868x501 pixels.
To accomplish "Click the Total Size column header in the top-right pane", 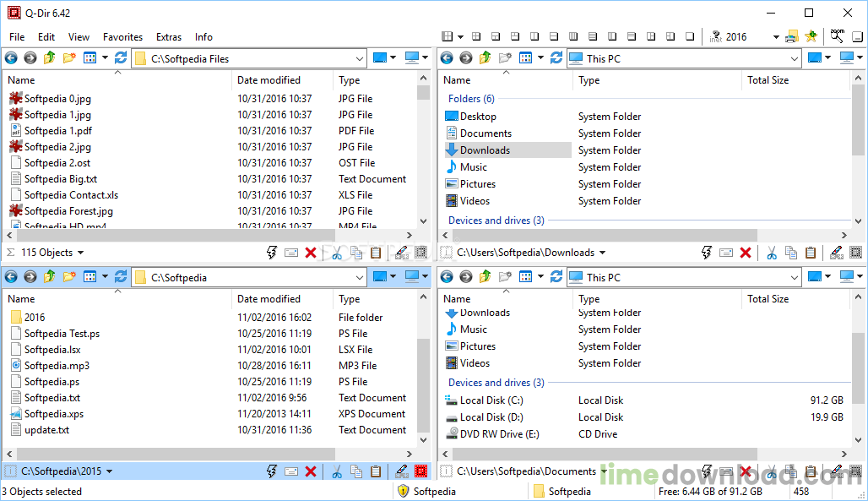I will (x=768, y=80).
